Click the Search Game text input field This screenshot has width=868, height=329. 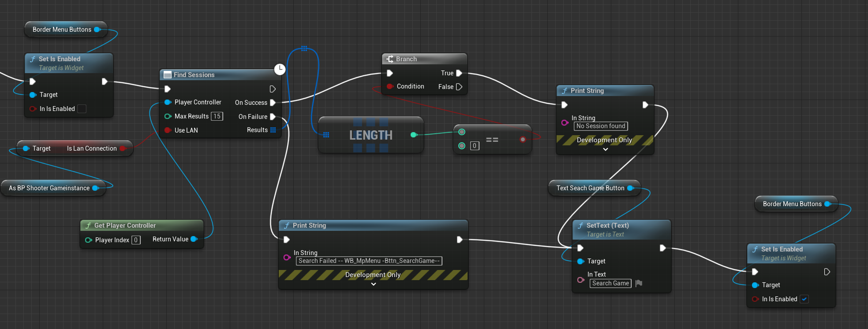point(610,283)
